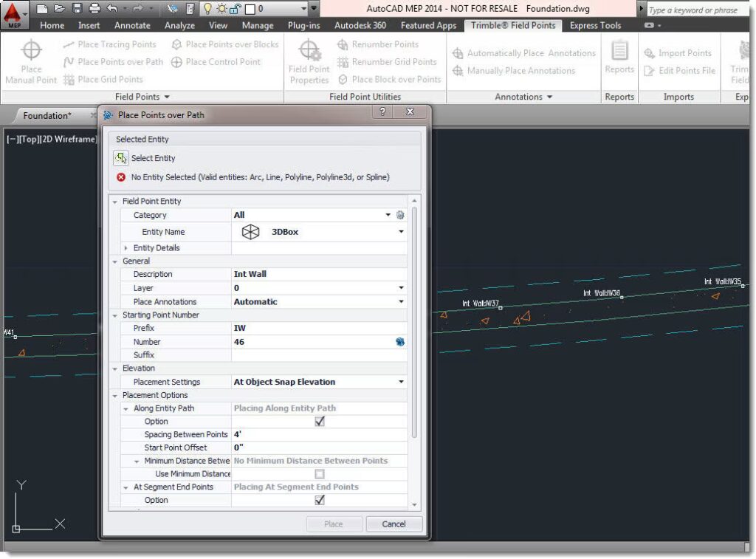The width and height of the screenshot is (756, 559).
Task: Enable Use Minimum Distance checkbox
Action: pyautogui.click(x=320, y=474)
